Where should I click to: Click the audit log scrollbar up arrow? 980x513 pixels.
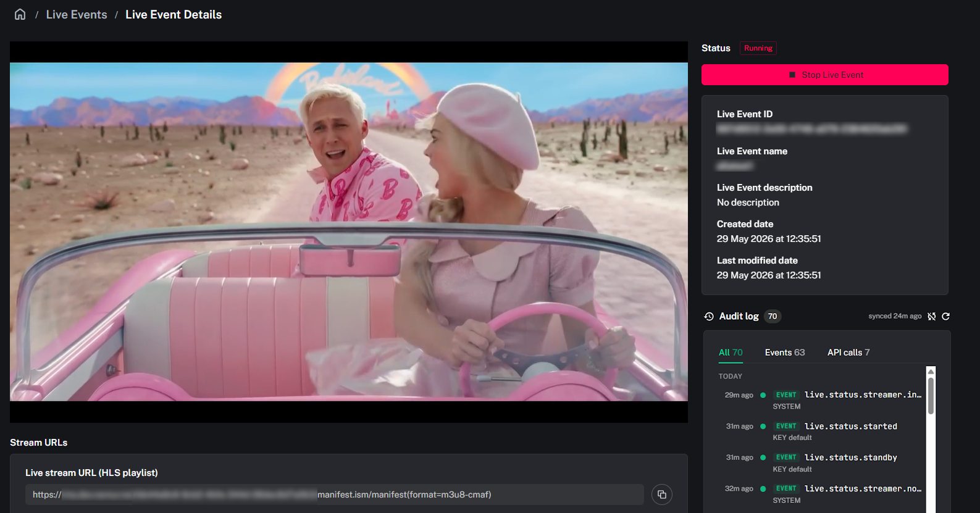point(931,371)
